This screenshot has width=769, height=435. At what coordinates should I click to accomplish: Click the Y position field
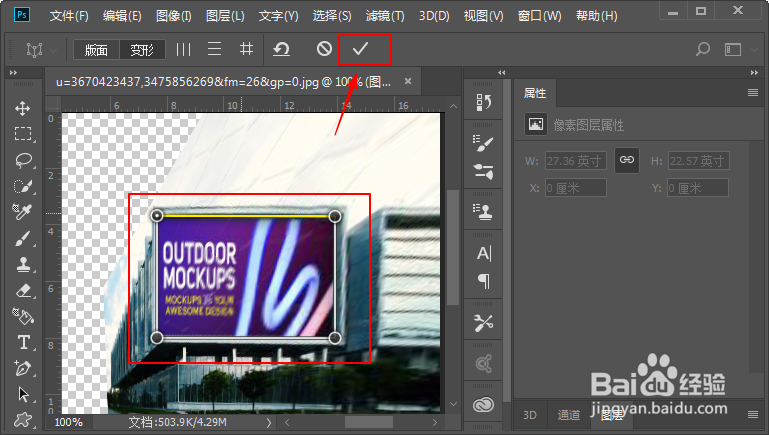click(x=698, y=188)
